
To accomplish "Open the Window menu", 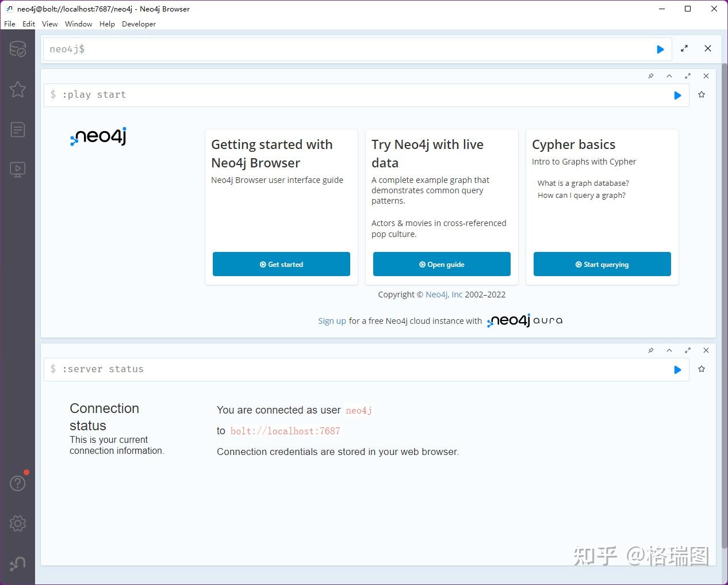I will (79, 24).
